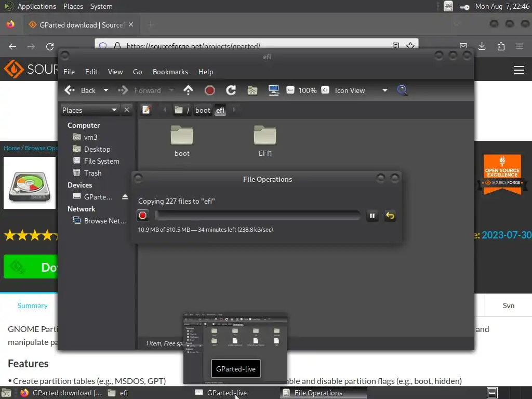The image size is (532, 399).
Task: Open Firefox extensions puzzle icon
Action: (x=501, y=46)
